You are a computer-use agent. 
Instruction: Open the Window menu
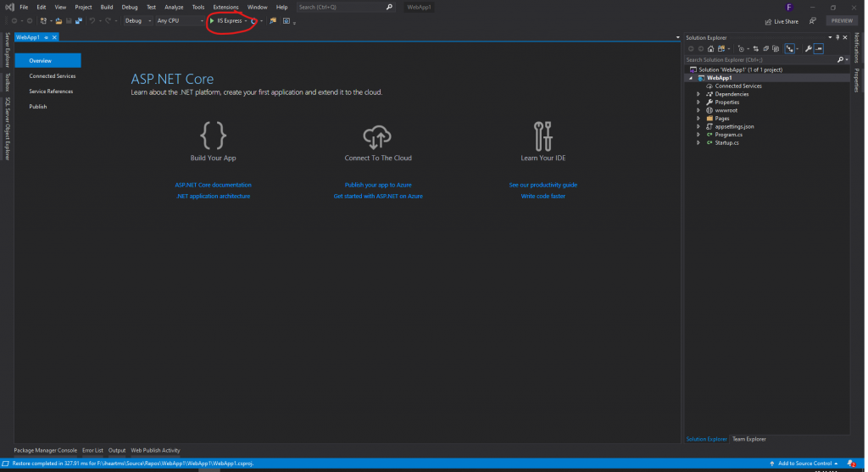[x=258, y=7]
